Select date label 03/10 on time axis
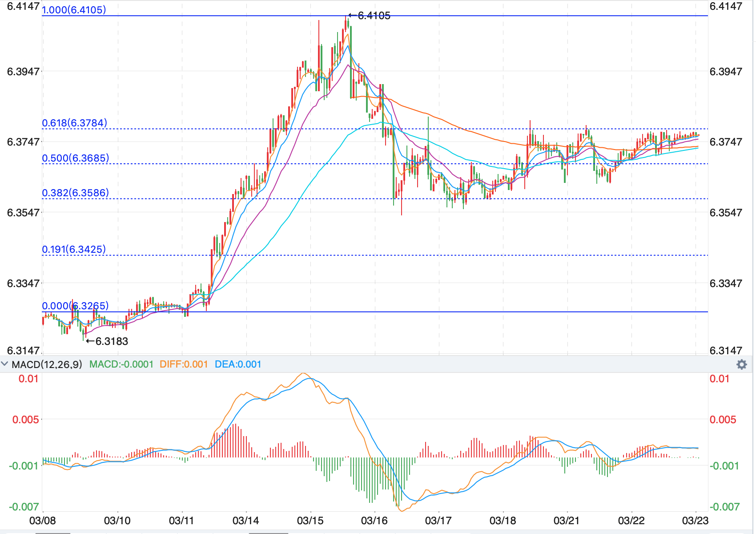Viewport: 756px width, 534px height. tap(117, 520)
